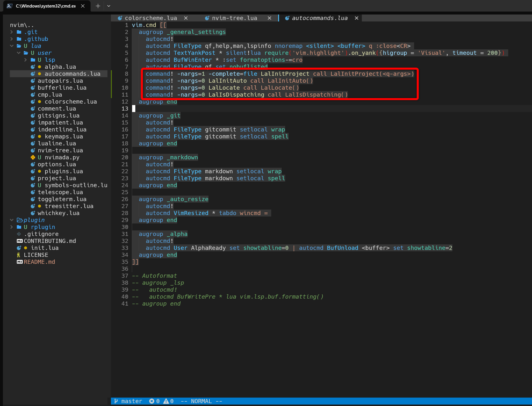
Task: Click the open folder icon next to plugin
Action: point(19,220)
